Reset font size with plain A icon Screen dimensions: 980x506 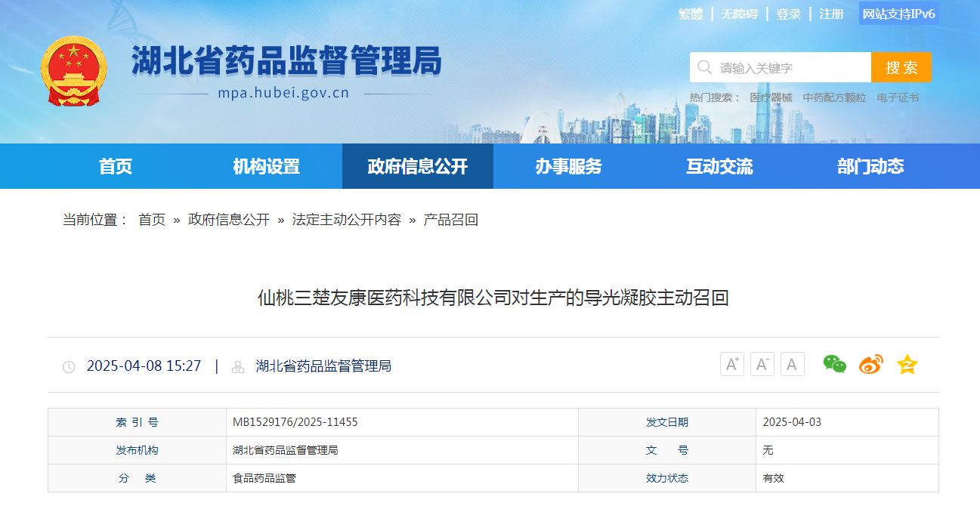[x=792, y=365]
